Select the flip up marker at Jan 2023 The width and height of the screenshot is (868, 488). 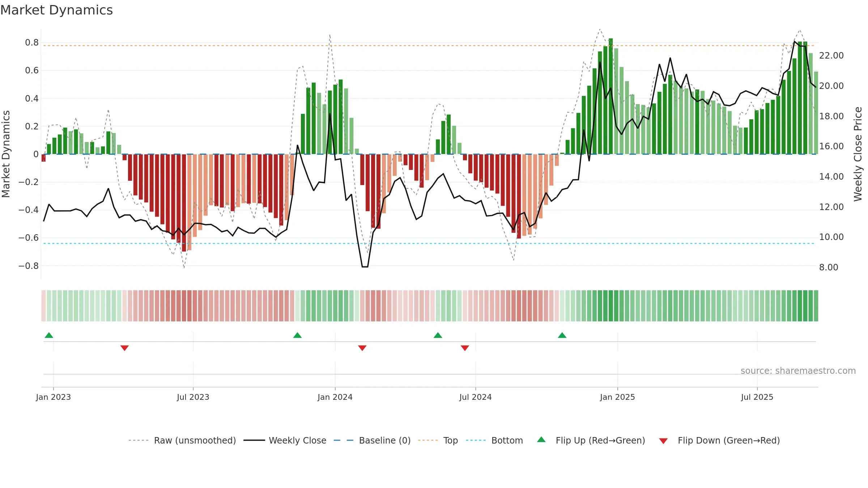[x=49, y=335]
